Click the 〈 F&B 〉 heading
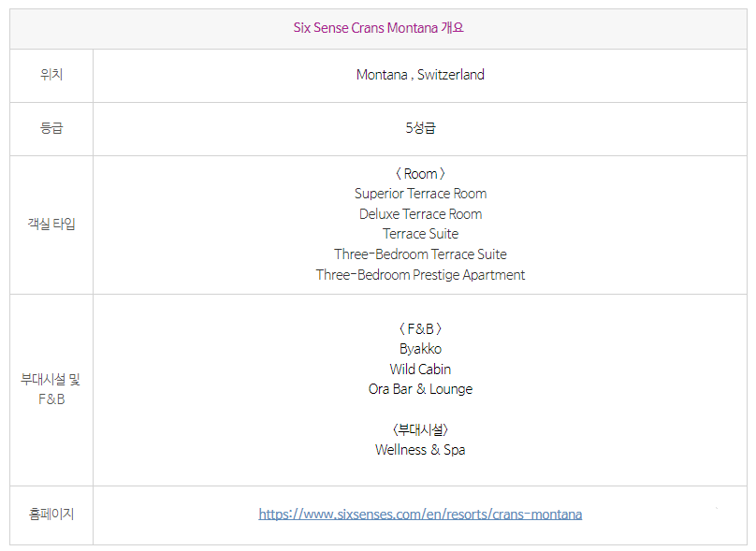The image size is (756, 551). [420, 329]
